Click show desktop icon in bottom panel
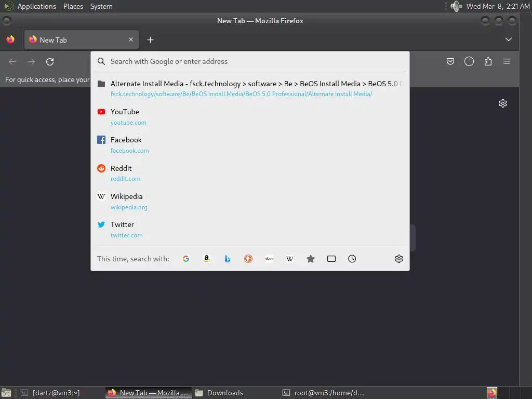This screenshot has width=532, height=399. tap(6, 393)
